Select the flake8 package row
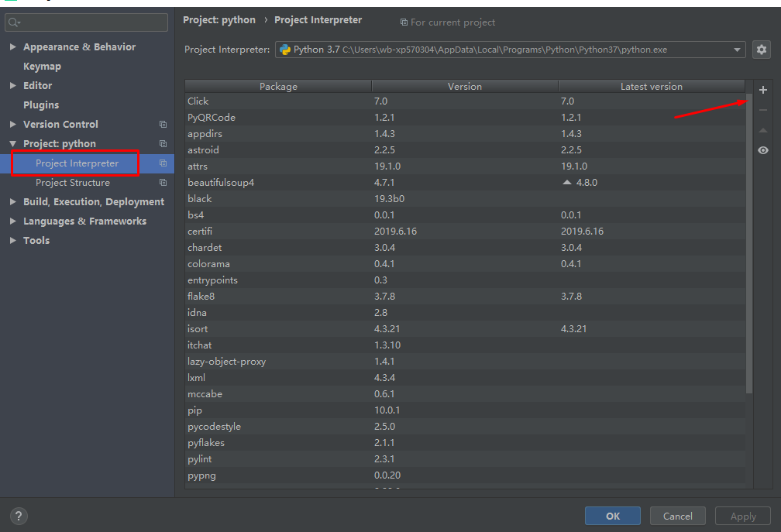 point(465,296)
